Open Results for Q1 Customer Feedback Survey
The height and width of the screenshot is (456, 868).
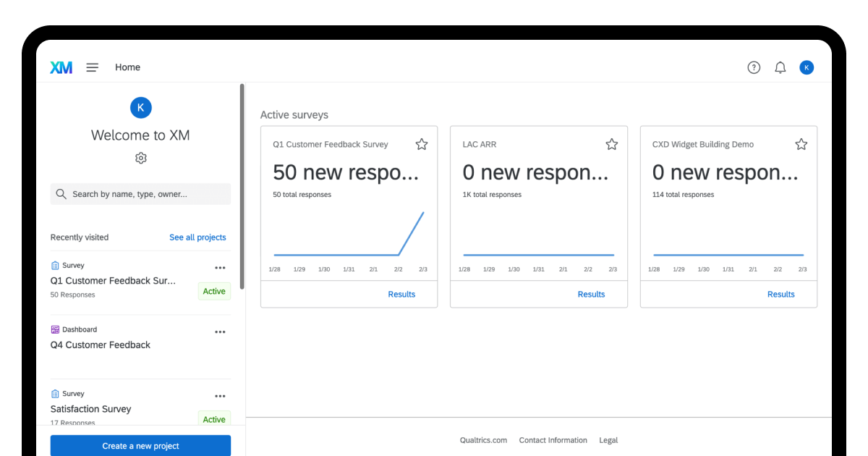tap(401, 295)
